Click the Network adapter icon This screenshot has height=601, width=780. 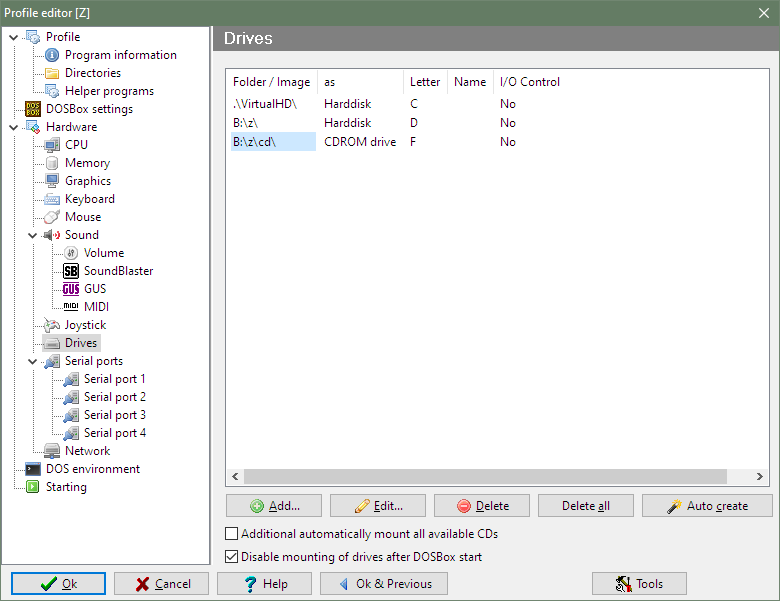coord(52,451)
